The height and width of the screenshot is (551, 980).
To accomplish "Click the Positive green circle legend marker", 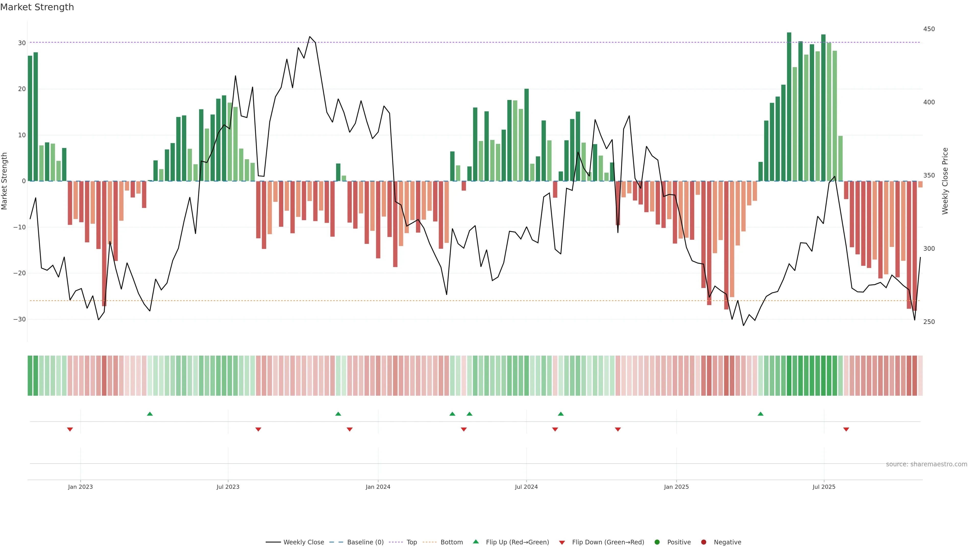I will (657, 542).
